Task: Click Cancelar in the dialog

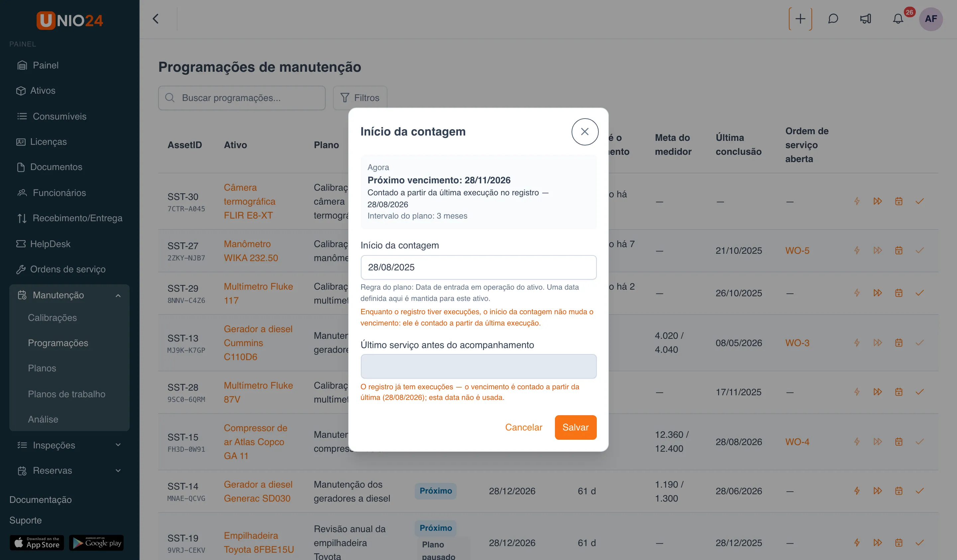Action: coord(523,427)
